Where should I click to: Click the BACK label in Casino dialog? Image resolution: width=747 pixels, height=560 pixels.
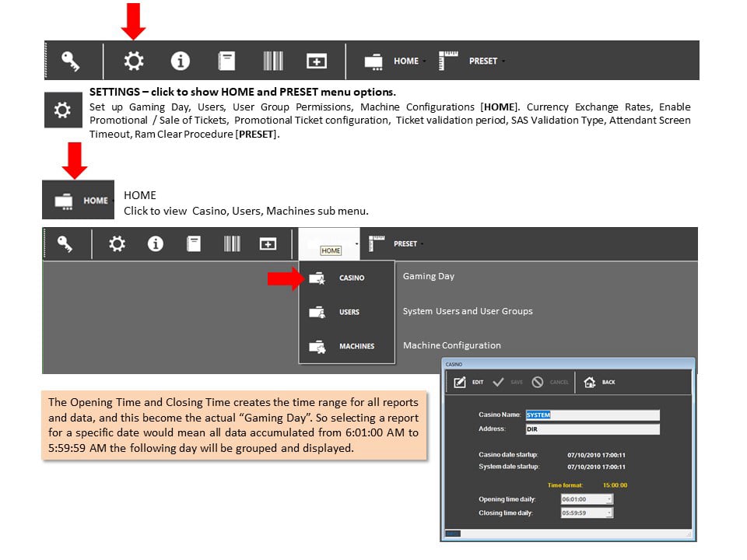608,382
